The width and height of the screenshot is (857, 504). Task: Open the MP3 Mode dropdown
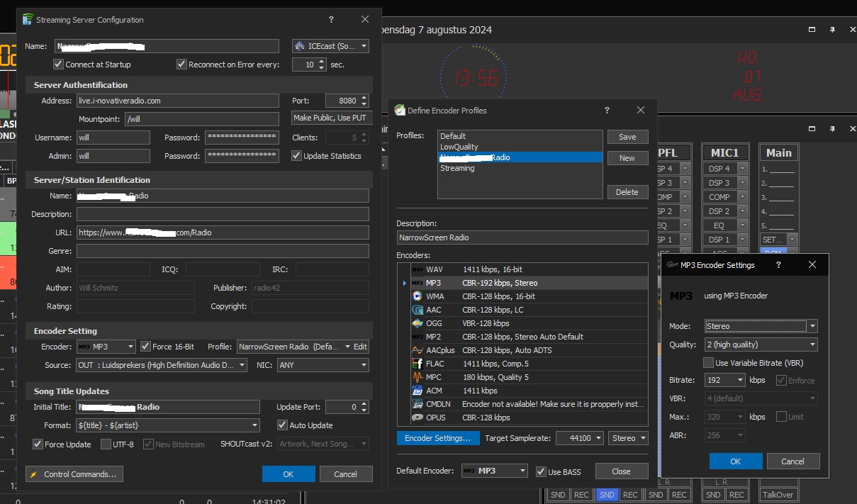[812, 326]
